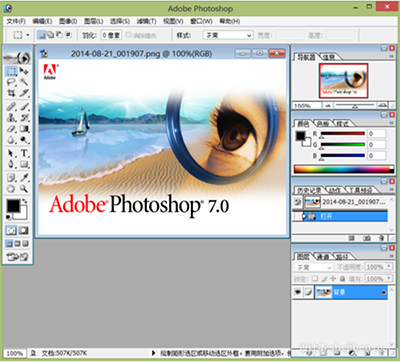The width and height of the screenshot is (400, 362).
Task: Switch to the Channels tab
Action: (323, 257)
